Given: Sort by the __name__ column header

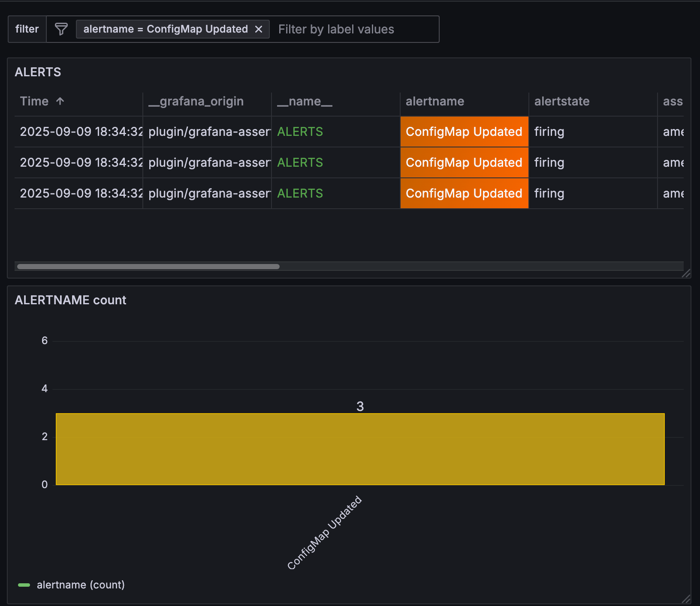Looking at the screenshot, I should [x=305, y=102].
